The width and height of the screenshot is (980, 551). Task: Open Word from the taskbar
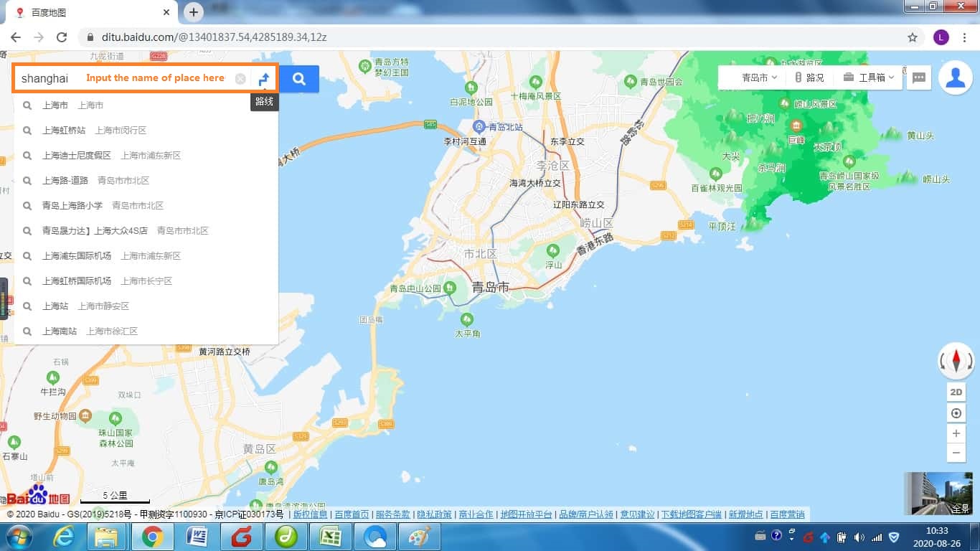point(197,537)
